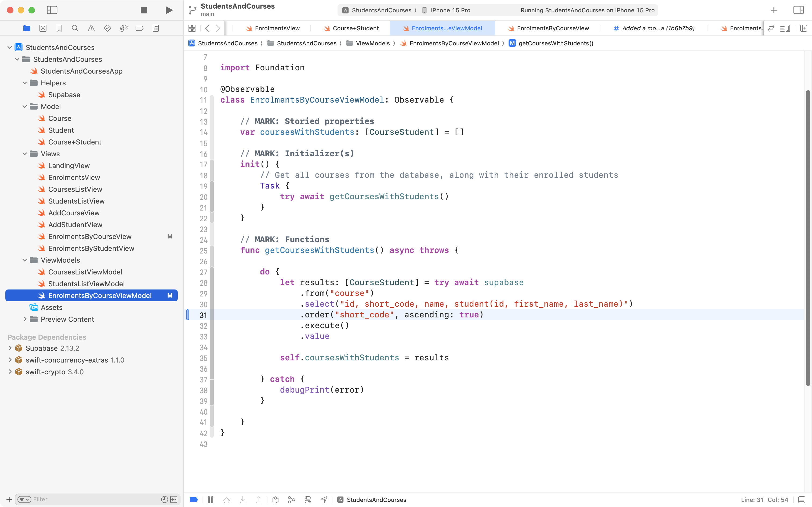The image size is (812, 507).
Task: Toggle all breakpoints in the debug bar
Action: pos(193,500)
